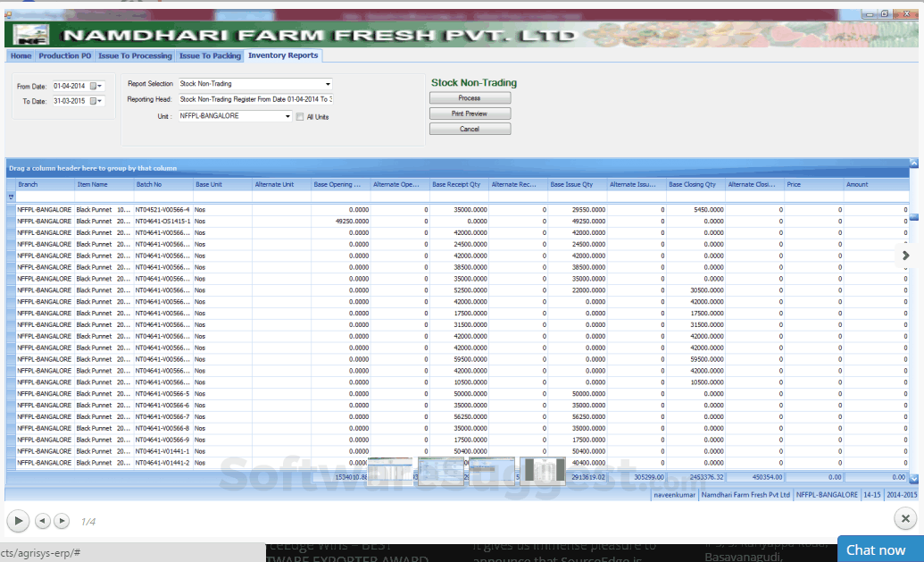Click the Print Preview button

470,113
